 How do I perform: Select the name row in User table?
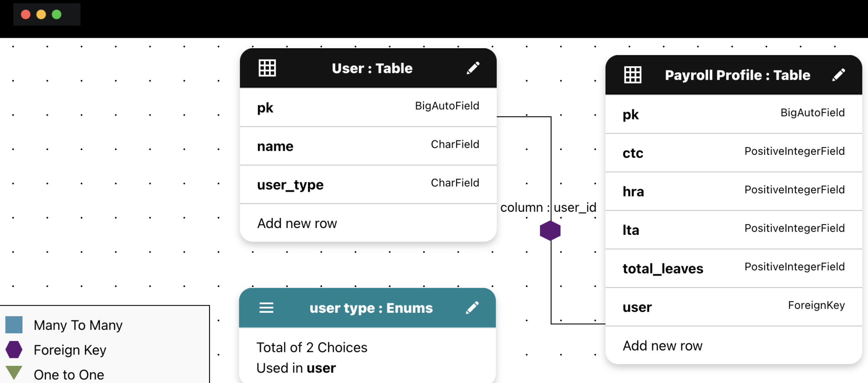pyautogui.click(x=368, y=146)
